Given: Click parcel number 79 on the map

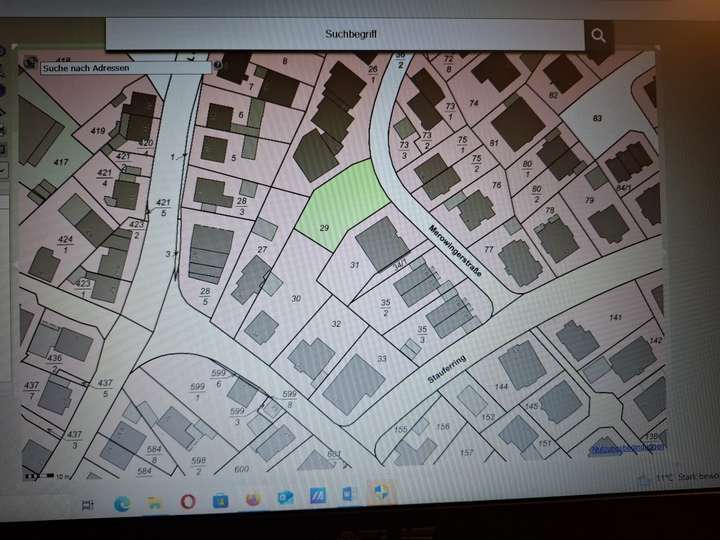Looking at the screenshot, I should click(590, 200).
